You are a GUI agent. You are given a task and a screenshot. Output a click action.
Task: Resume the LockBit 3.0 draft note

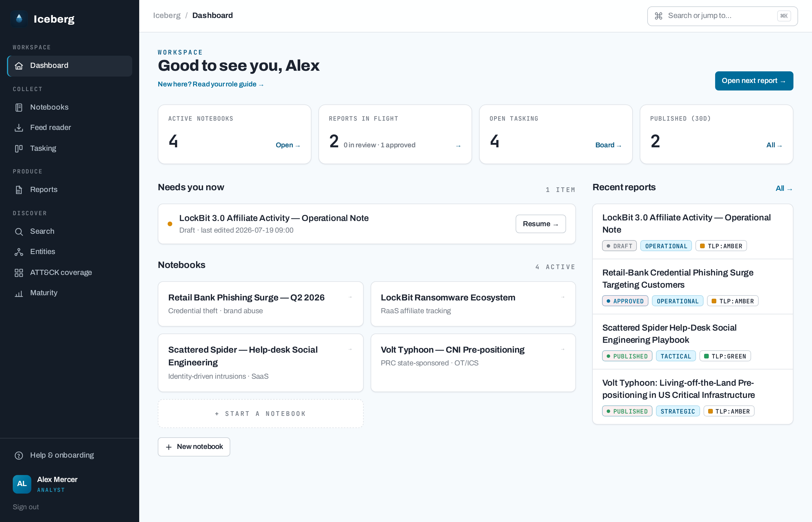(541, 224)
